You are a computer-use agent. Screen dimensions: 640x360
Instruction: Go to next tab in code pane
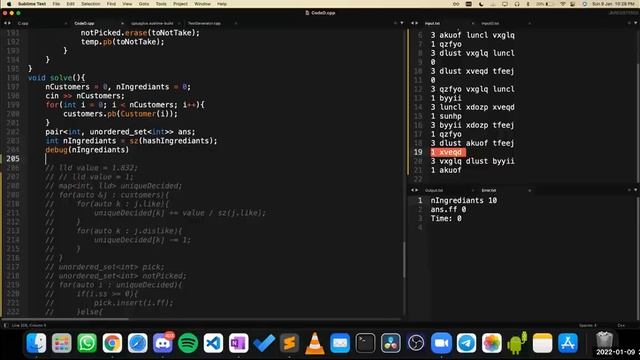tap(9, 23)
